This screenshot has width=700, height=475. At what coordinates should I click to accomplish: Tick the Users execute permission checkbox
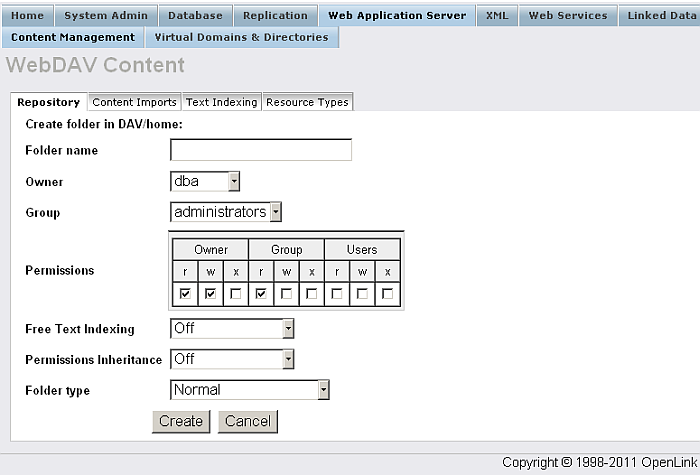tap(388, 294)
